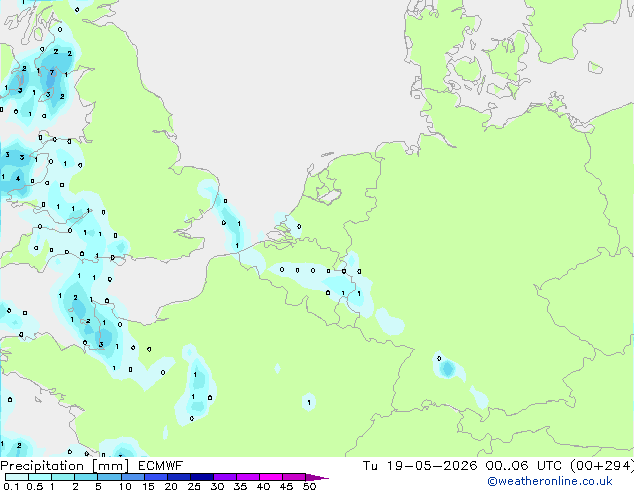
Task: Click the 2–5 mm legend swatch
Action: pos(87,477)
